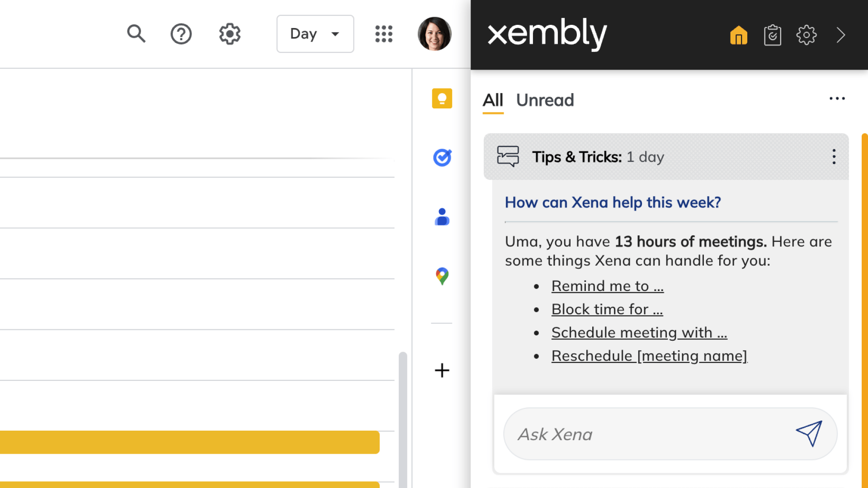
Task: Open Contacts side panel icon
Action: tap(442, 217)
